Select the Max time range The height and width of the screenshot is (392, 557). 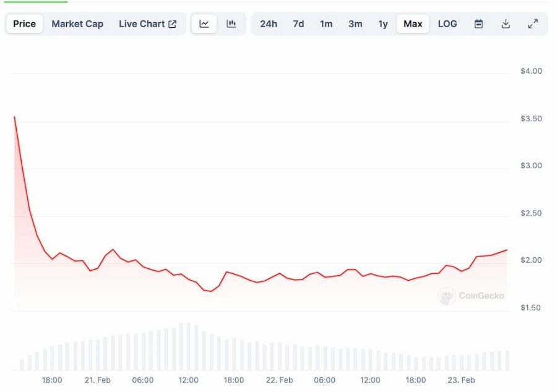(413, 24)
